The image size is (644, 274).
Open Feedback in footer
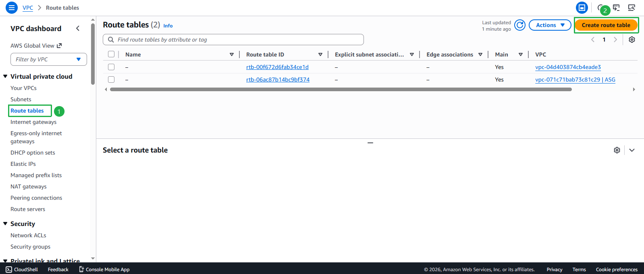coord(58,269)
